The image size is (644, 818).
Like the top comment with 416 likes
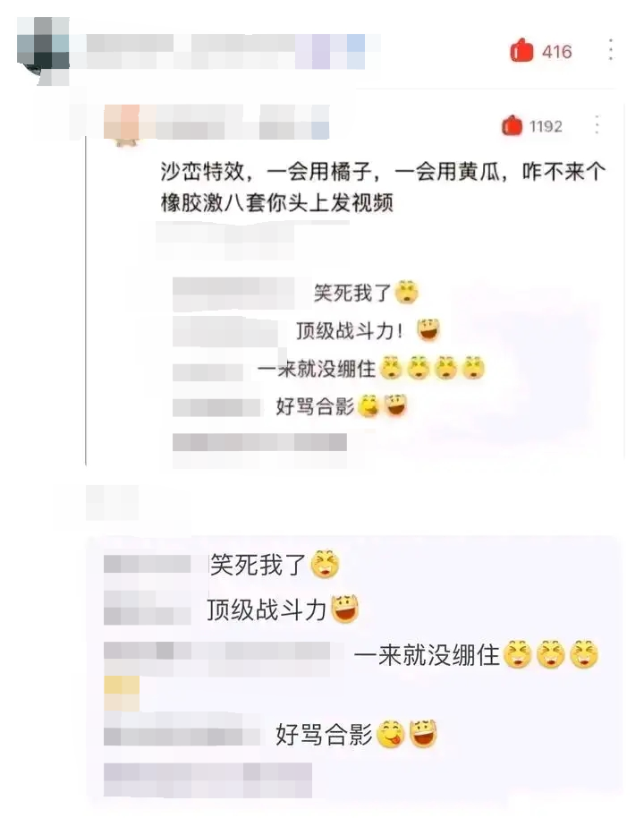click(521, 51)
